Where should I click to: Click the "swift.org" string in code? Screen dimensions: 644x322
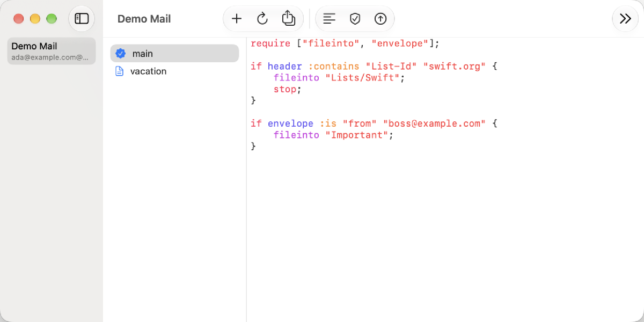pos(455,67)
